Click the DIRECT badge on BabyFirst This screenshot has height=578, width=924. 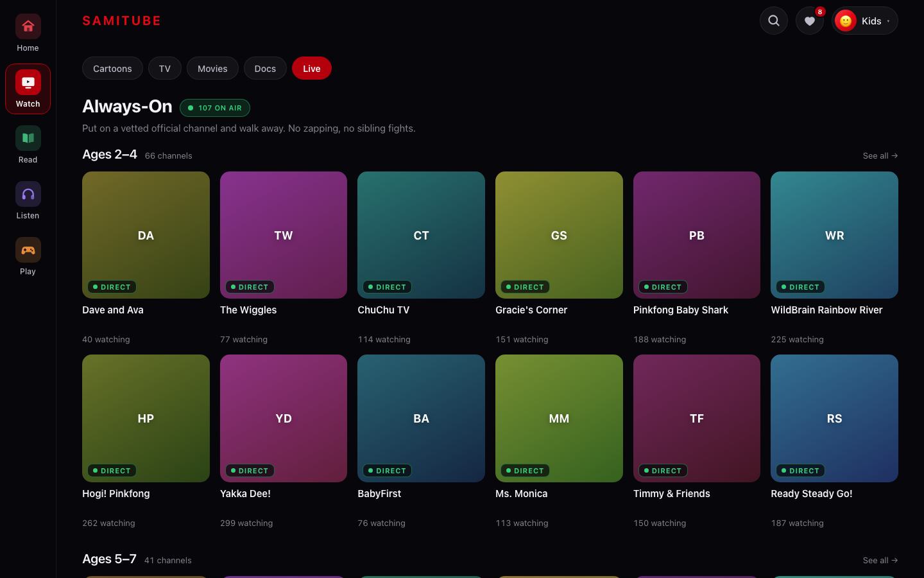[387, 471]
